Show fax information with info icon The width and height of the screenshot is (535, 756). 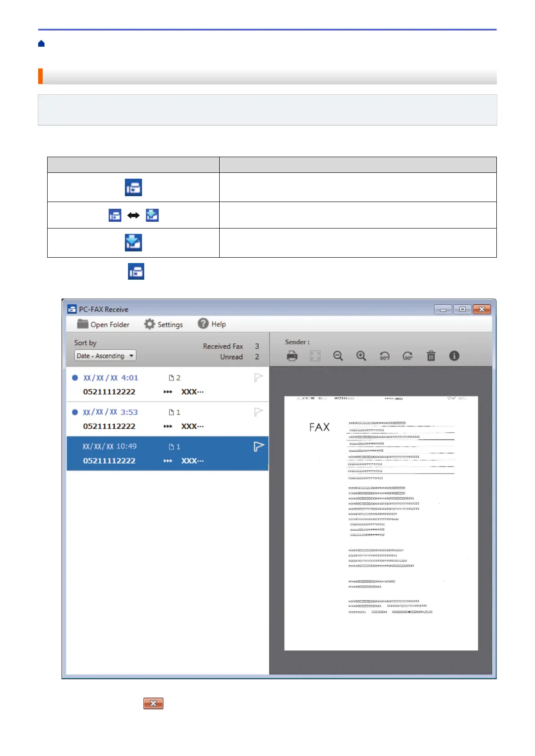[454, 356]
